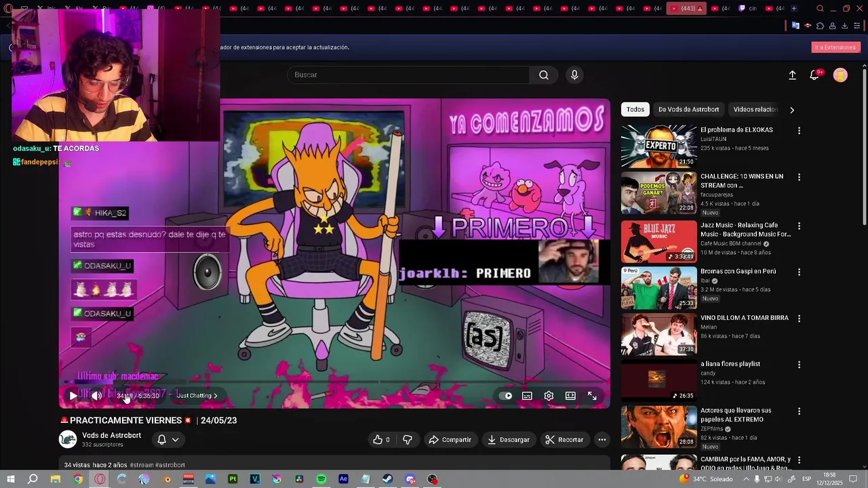Open options for Actores que llevaron sus papeles video
This screenshot has width=868, height=488.
pos(799,411)
